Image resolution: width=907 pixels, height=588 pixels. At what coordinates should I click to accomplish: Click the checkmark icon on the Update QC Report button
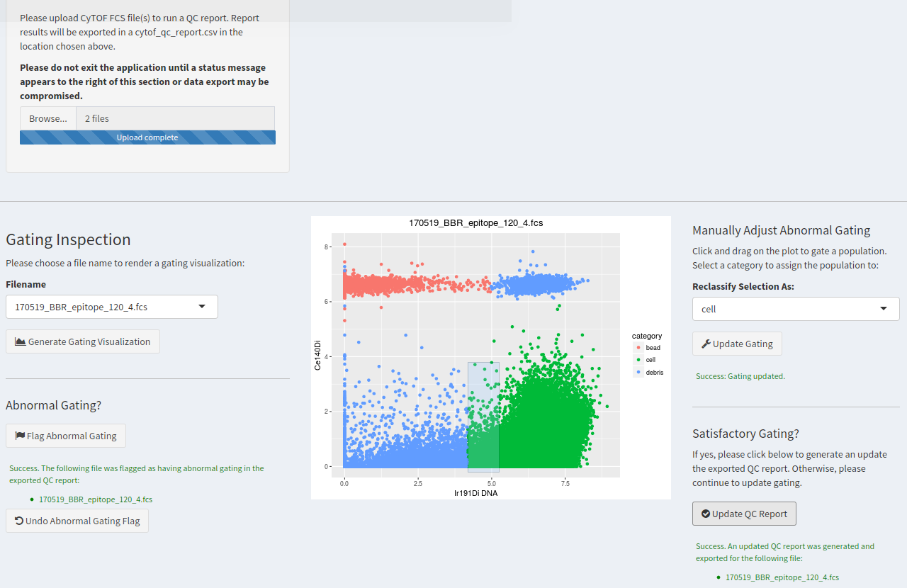tap(706, 514)
